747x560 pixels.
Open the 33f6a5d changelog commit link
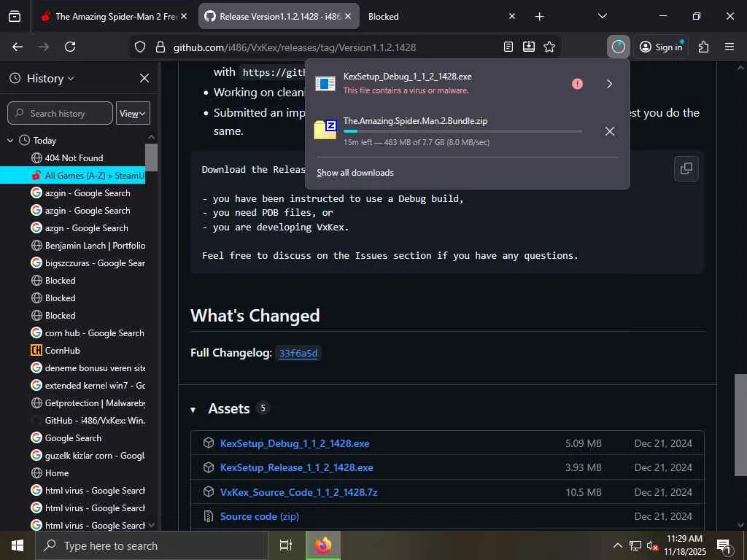(x=298, y=353)
